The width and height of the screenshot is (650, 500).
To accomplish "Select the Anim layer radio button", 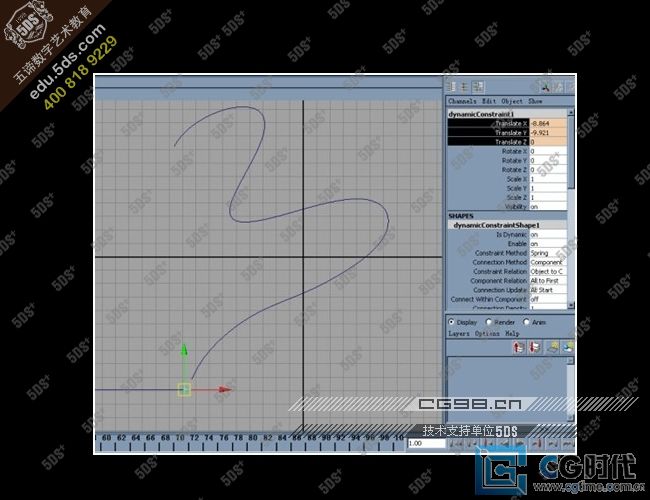I will 526,322.
